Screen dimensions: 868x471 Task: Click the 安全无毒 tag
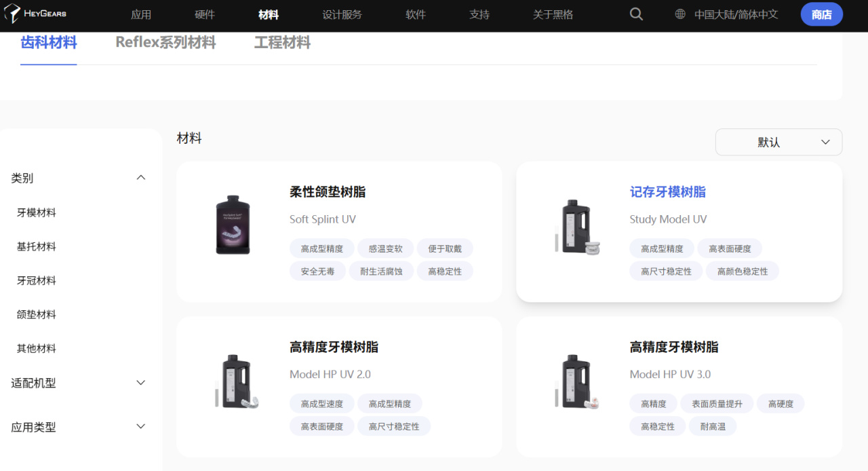(318, 271)
